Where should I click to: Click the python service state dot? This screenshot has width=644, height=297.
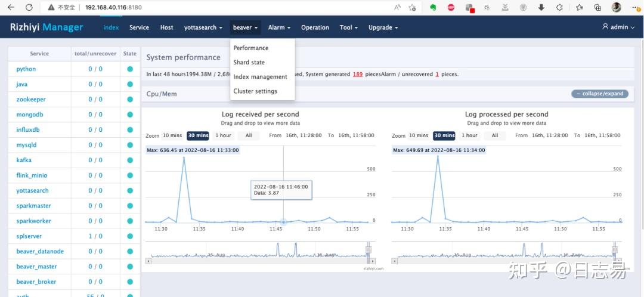130,69
